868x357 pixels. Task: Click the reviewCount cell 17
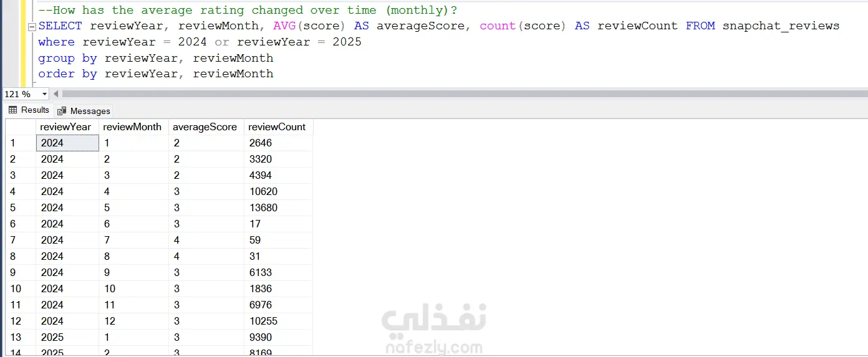pyautogui.click(x=278, y=224)
